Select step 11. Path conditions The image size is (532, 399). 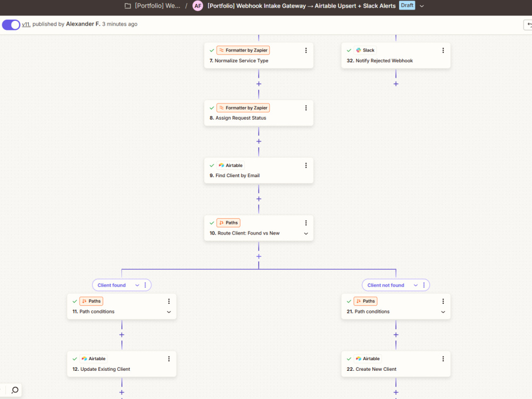[122, 306]
